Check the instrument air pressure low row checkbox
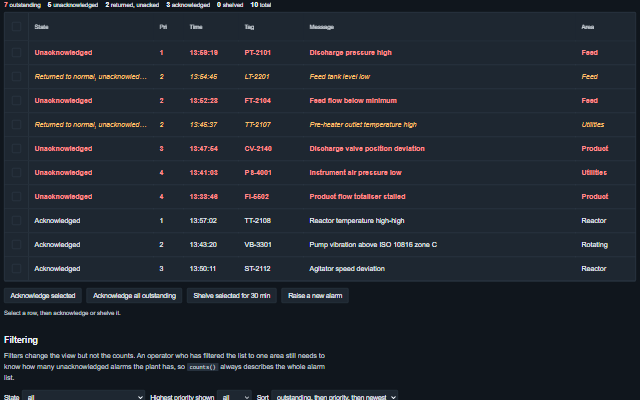This screenshot has height=400, width=640. [x=16, y=173]
